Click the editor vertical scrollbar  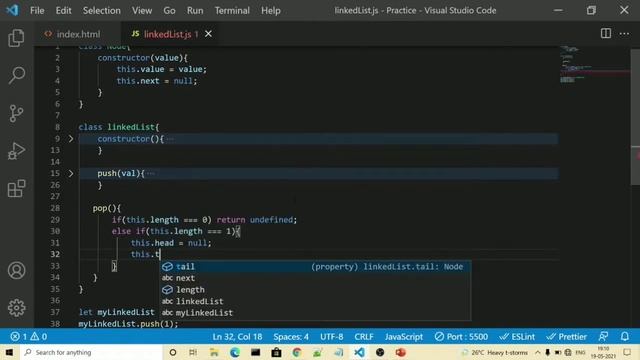click(635, 116)
